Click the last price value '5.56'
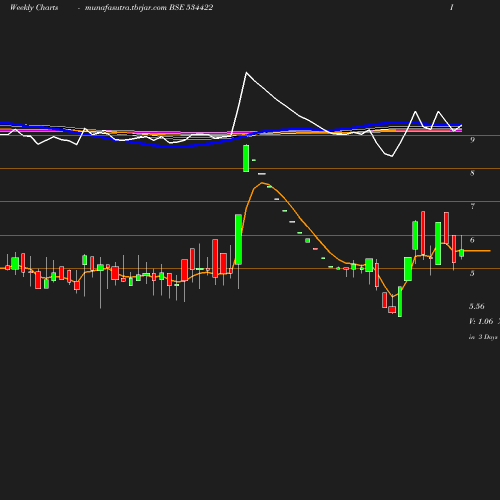 [477, 306]
